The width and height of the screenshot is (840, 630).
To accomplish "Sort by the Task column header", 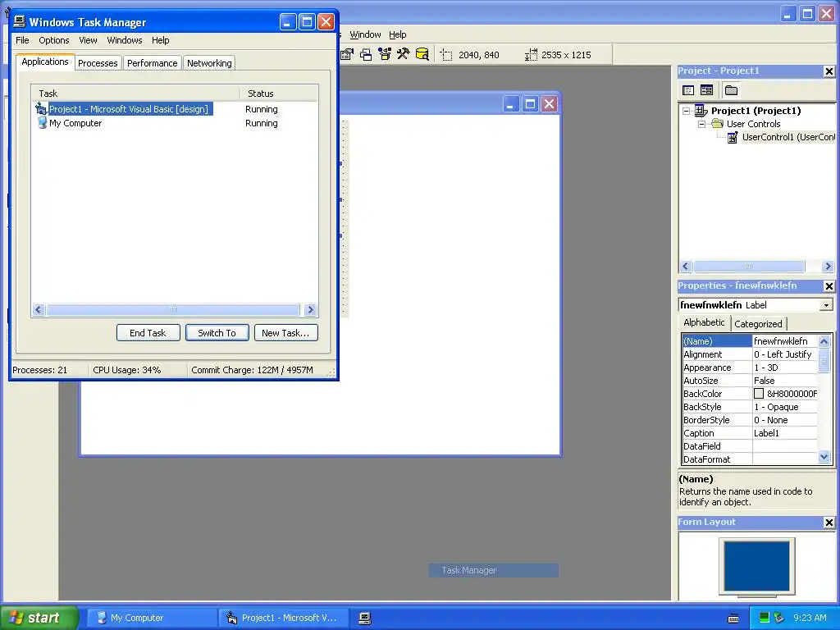I will point(135,94).
